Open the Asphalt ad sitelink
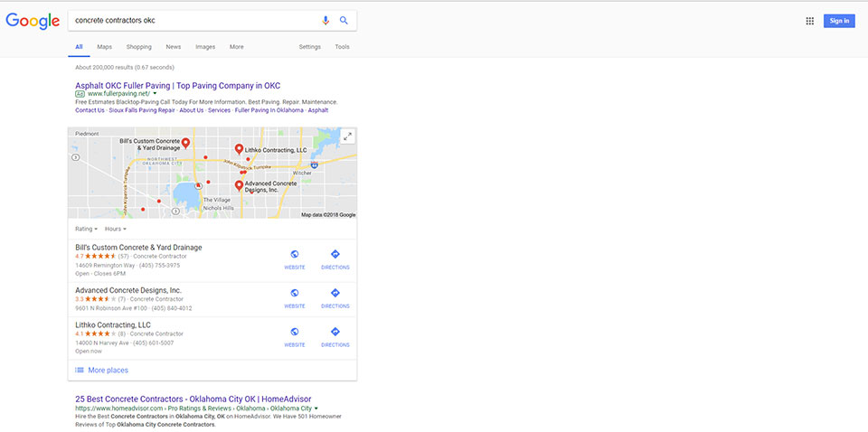This screenshot has width=868, height=432. [318, 110]
